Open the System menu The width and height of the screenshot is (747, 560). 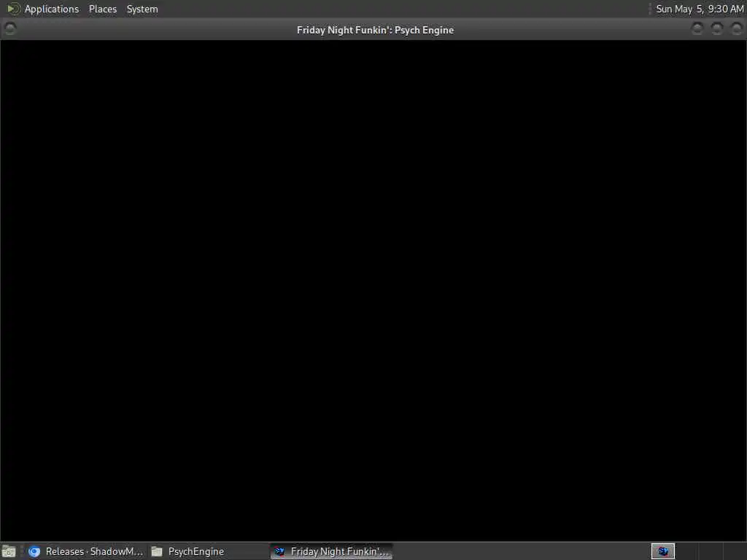click(x=142, y=9)
